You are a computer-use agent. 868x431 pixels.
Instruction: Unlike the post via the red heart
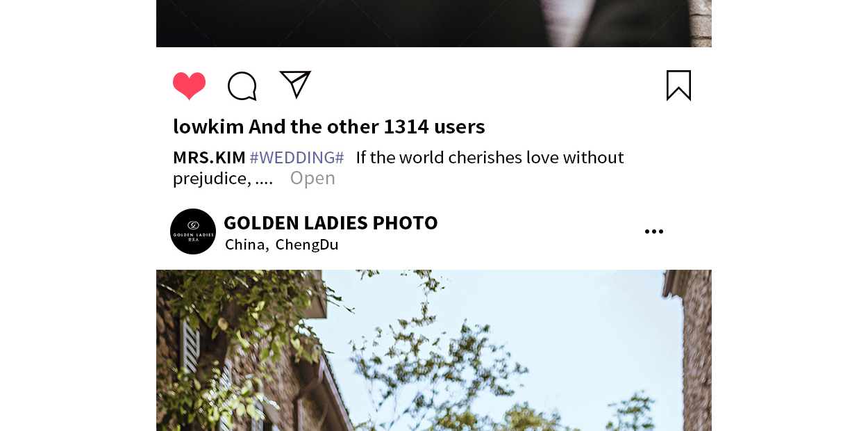(x=189, y=86)
